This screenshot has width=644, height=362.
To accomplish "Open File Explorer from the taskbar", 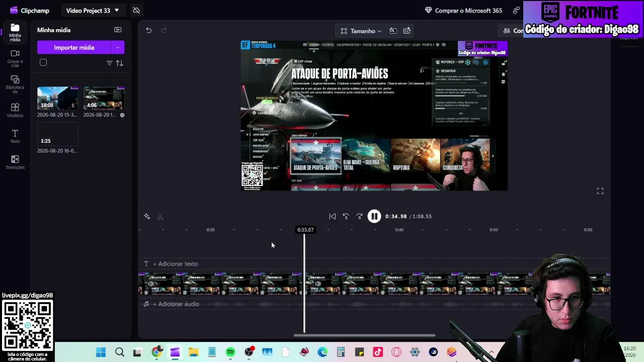I will pyautogui.click(x=193, y=352).
